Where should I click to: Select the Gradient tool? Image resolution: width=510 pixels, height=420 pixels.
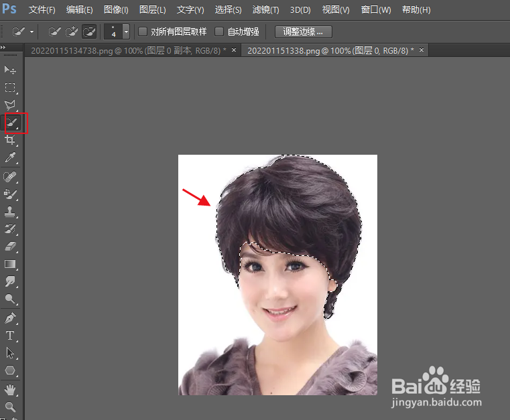(x=10, y=264)
